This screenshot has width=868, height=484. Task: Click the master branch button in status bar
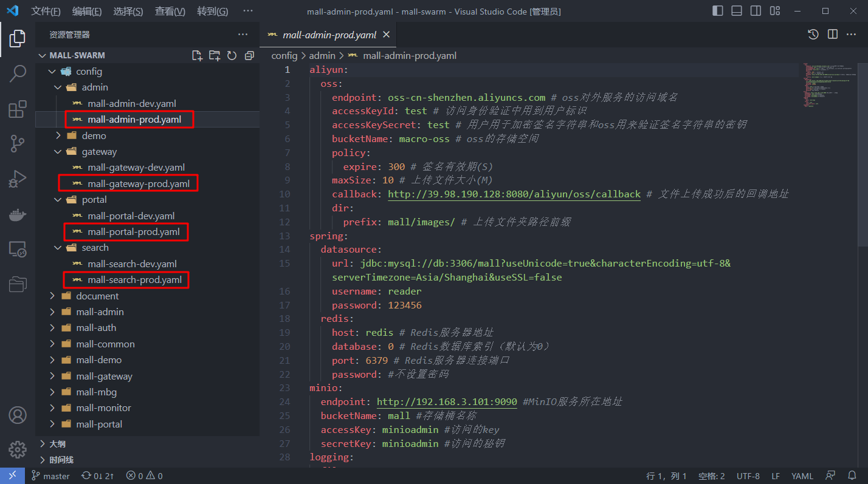(51, 476)
